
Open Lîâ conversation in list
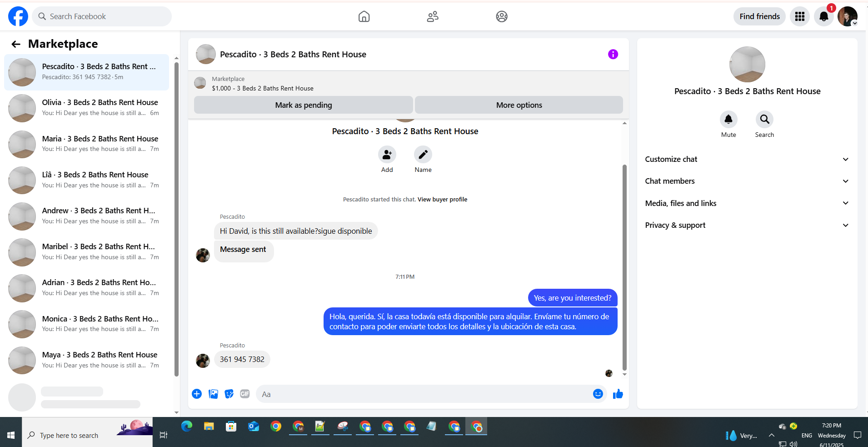click(x=86, y=180)
